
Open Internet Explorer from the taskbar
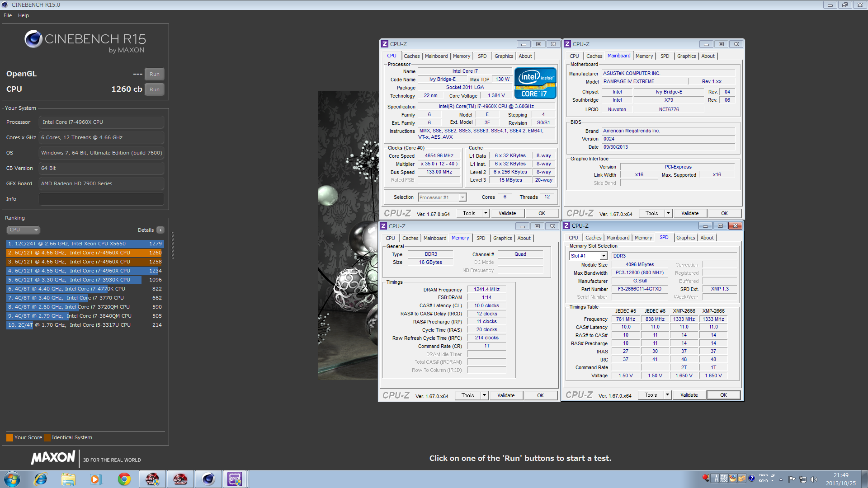coord(41,479)
